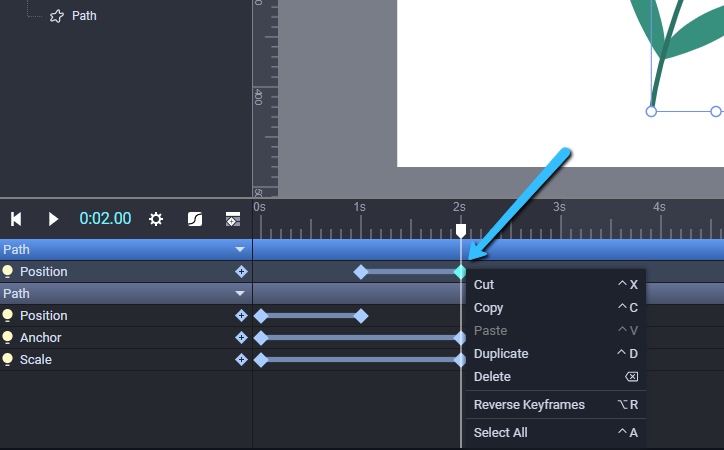Select highlighted Position keyframe at 2s
This screenshot has width=724, height=450.
coord(460,272)
